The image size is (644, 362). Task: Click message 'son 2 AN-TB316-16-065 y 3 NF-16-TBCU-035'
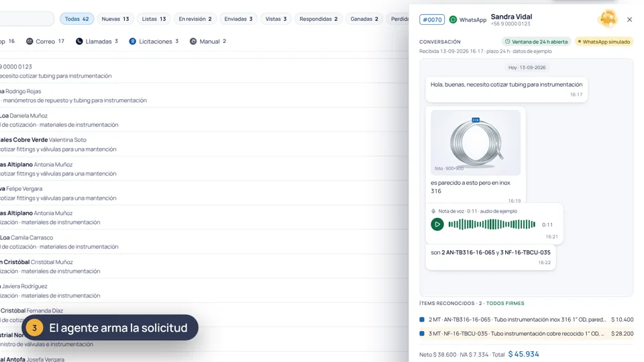(x=490, y=257)
